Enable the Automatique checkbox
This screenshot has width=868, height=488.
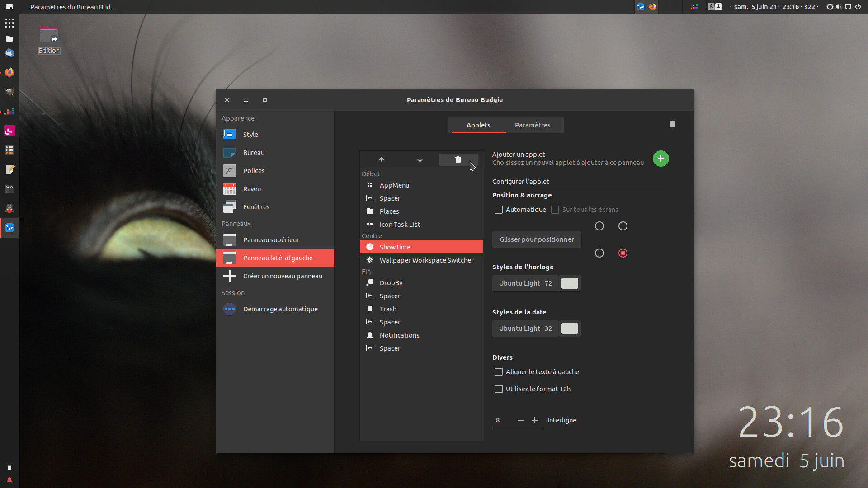498,210
